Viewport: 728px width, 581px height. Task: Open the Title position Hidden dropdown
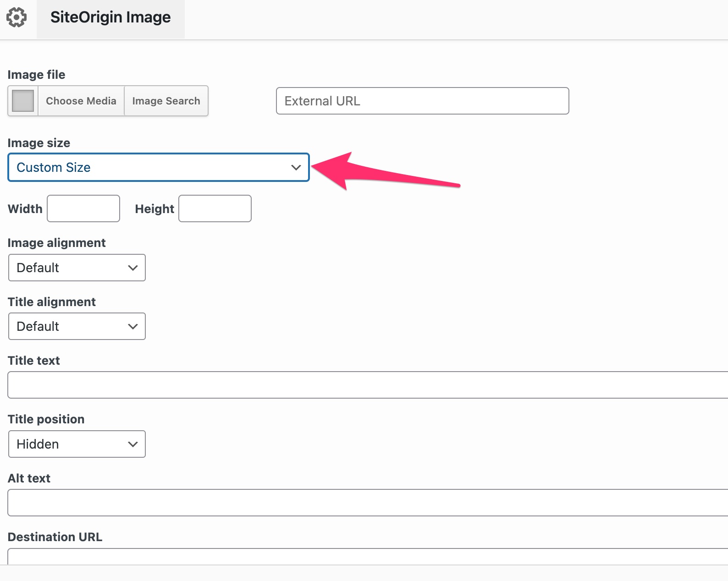[x=77, y=444]
